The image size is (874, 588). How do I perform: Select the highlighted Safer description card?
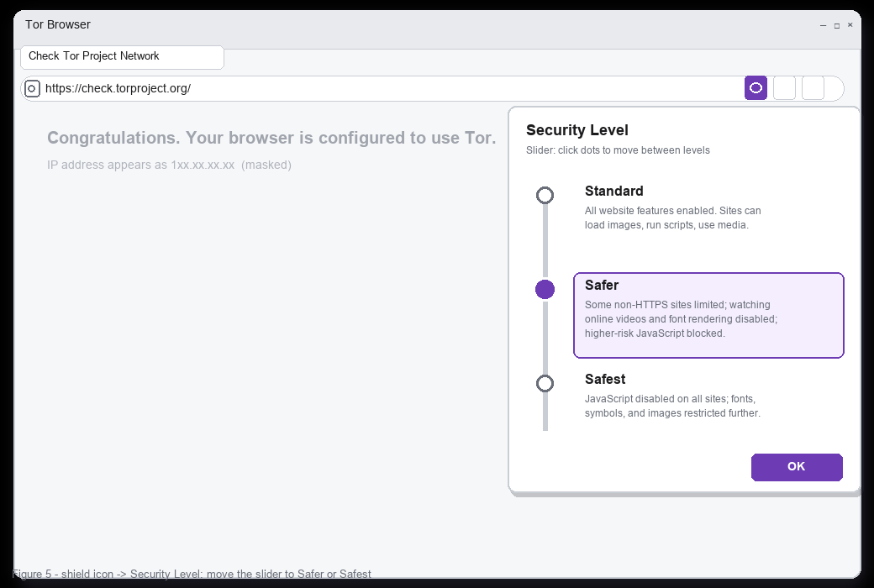708,315
